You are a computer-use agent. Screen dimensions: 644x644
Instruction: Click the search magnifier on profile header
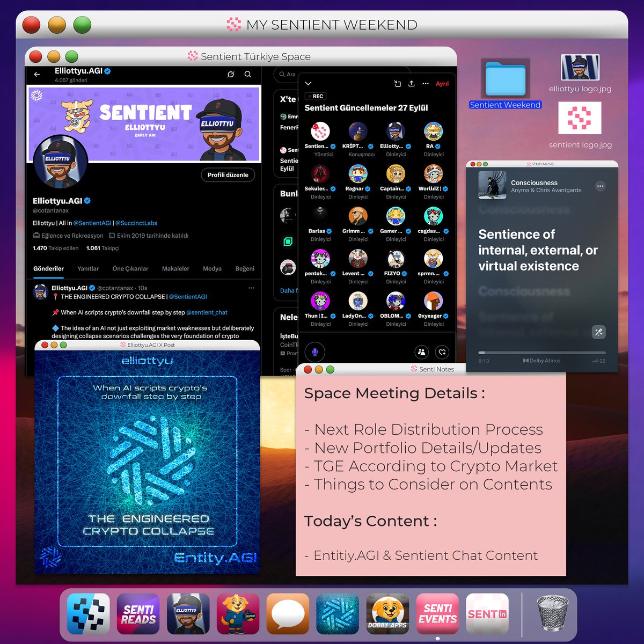[x=248, y=74]
